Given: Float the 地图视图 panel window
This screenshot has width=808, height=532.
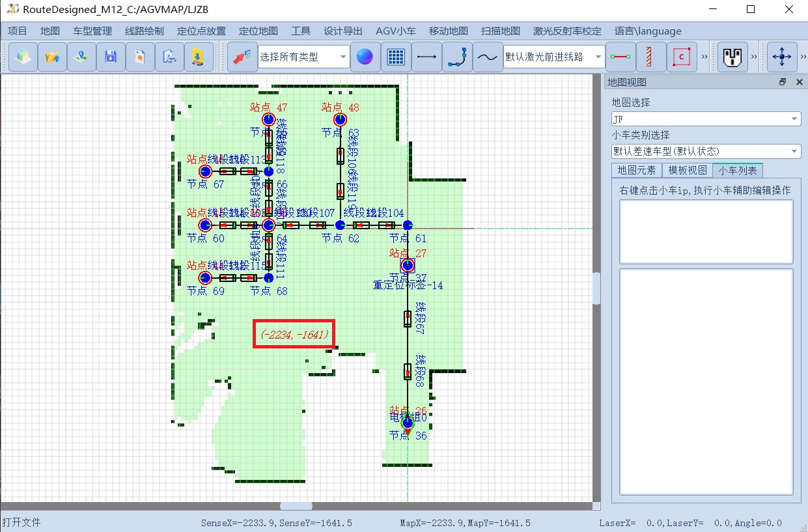Looking at the screenshot, I should [783, 82].
